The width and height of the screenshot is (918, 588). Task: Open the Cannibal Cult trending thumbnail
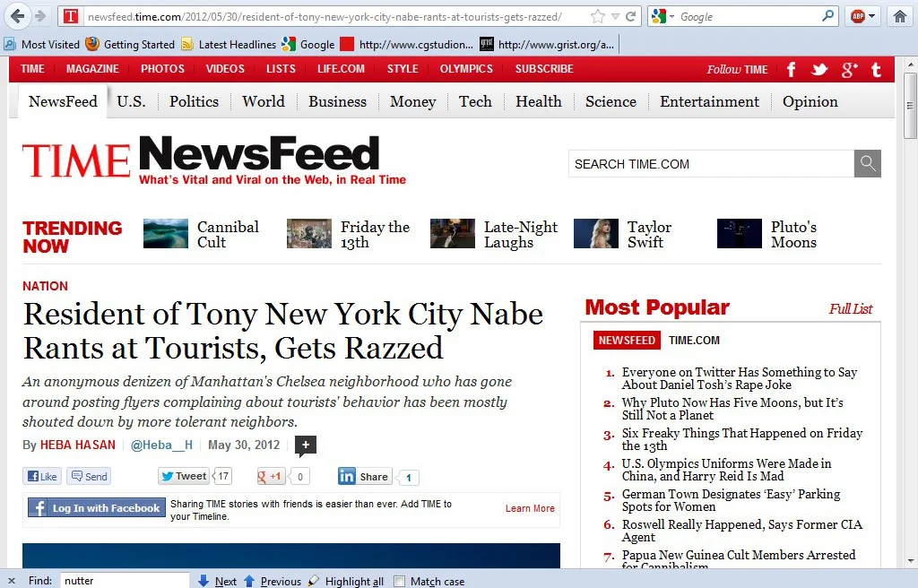click(166, 234)
